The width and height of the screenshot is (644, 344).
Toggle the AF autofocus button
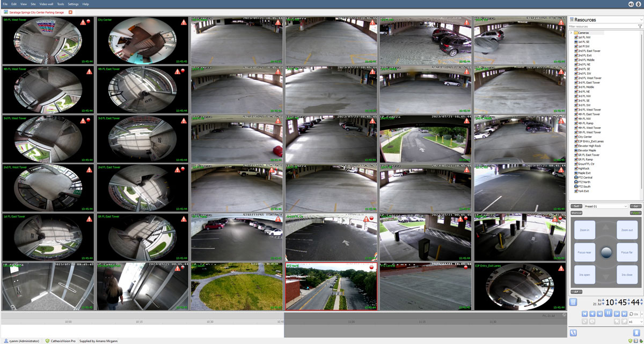click(576, 292)
